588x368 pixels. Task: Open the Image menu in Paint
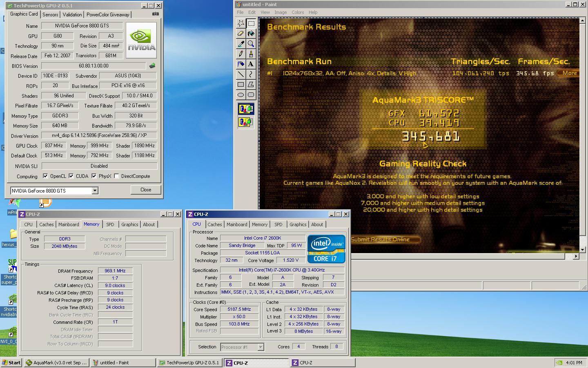point(281,12)
